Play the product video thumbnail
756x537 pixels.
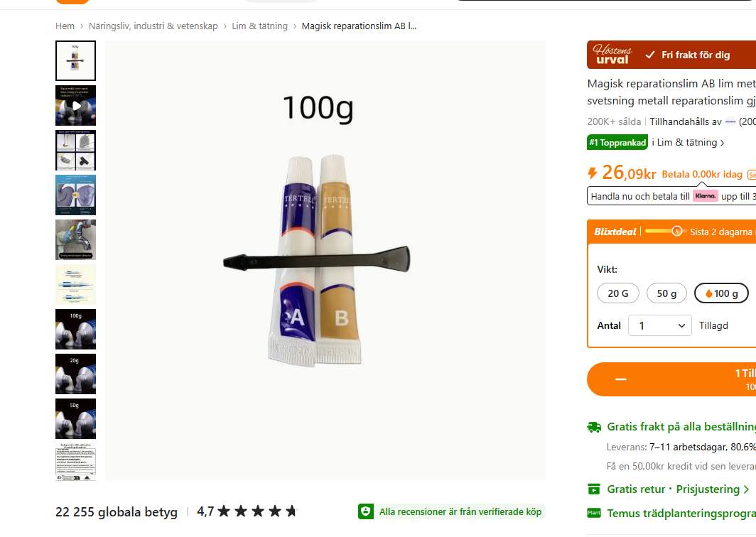pyautogui.click(x=76, y=105)
